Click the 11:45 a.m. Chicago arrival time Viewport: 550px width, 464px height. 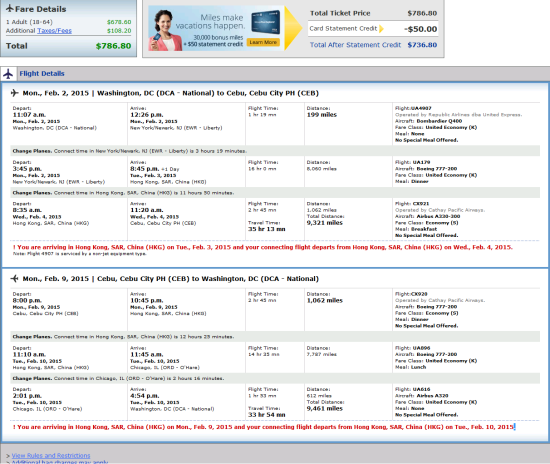click(x=146, y=355)
